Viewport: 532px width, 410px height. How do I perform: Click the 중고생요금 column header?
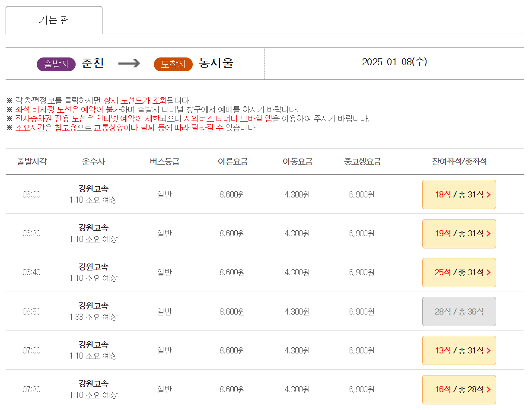click(363, 162)
